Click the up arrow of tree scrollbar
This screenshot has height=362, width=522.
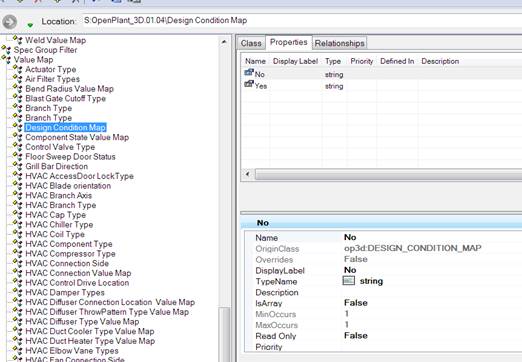point(224,42)
